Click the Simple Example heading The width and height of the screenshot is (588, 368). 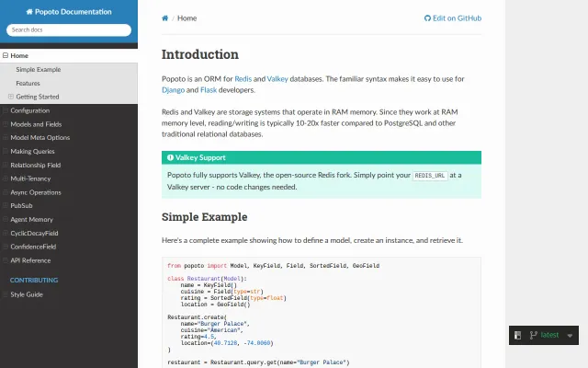(204, 217)
